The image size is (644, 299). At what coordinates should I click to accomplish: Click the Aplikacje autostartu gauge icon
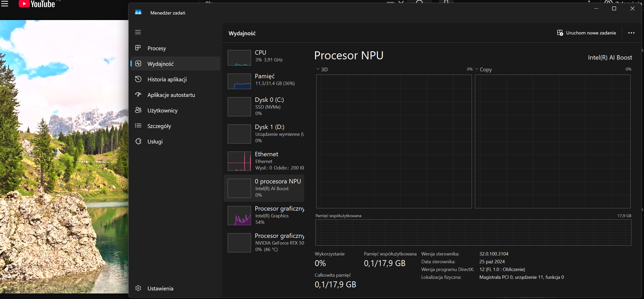coord(138,95)
